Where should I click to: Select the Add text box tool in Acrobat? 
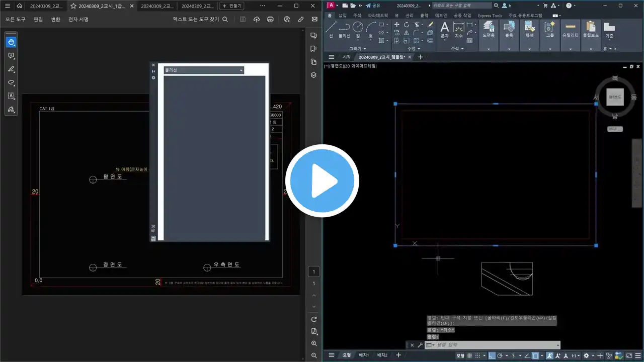(x=11, y=96)
